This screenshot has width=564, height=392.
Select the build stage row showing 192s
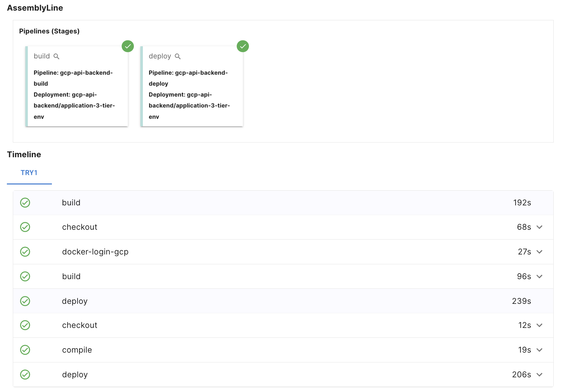click(281, 203)
